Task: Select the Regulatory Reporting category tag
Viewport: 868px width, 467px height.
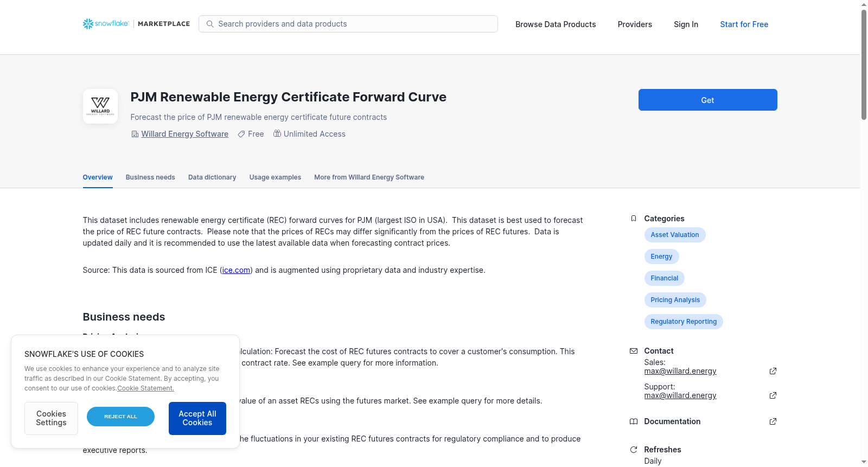Action: click(684, 322)
